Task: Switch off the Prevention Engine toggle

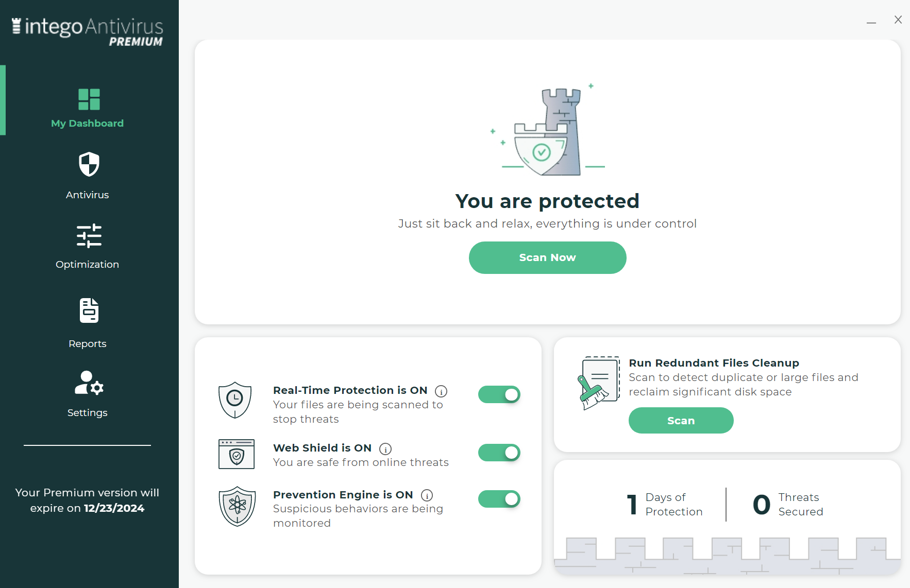Action: point(499,499)
